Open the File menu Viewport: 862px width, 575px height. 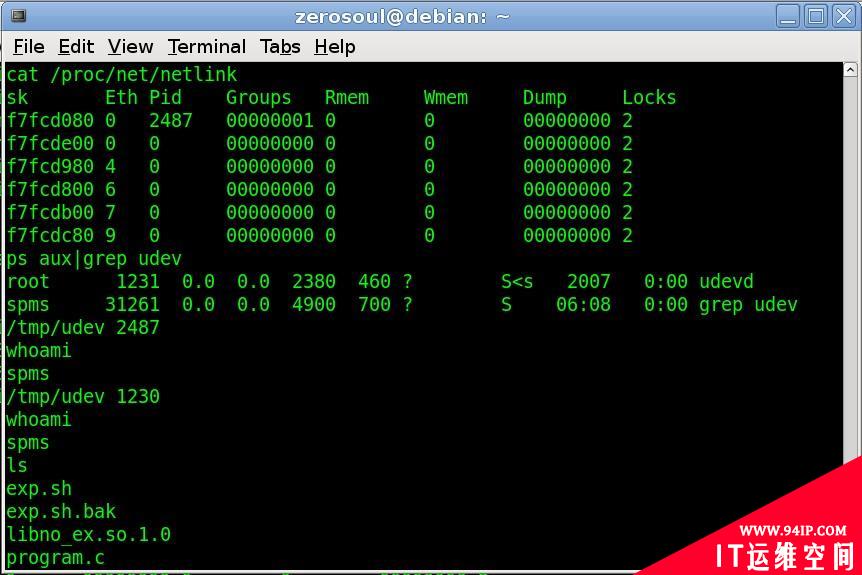click(29, 47)
